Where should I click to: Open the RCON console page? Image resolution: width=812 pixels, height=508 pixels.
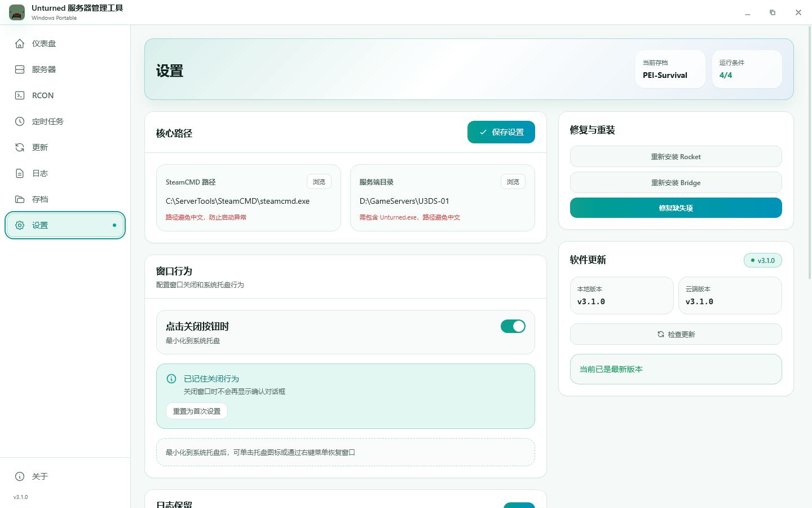pyautogui.click(x=65, y=95)
